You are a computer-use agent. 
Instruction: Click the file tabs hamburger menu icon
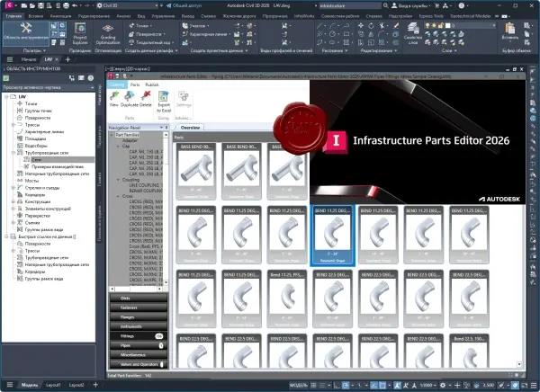[x=10, y=59]
